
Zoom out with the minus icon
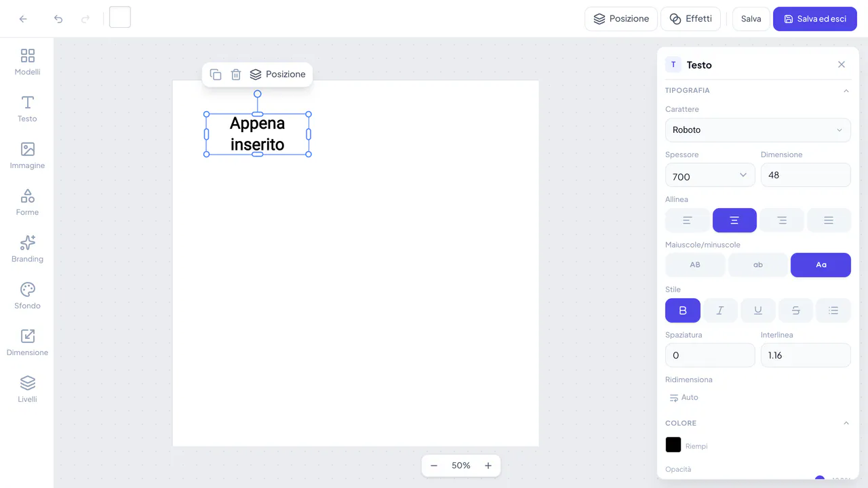point(434,466)
